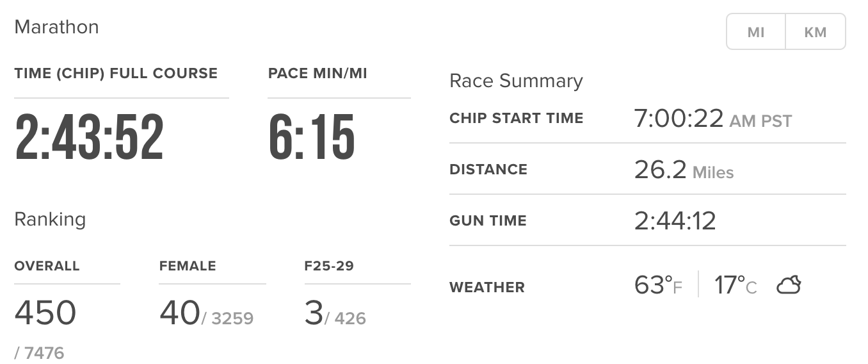868x364 pixels.
Task: Click the 26.2 distance value
Action: pyautogui.click(x=661, y=170)
